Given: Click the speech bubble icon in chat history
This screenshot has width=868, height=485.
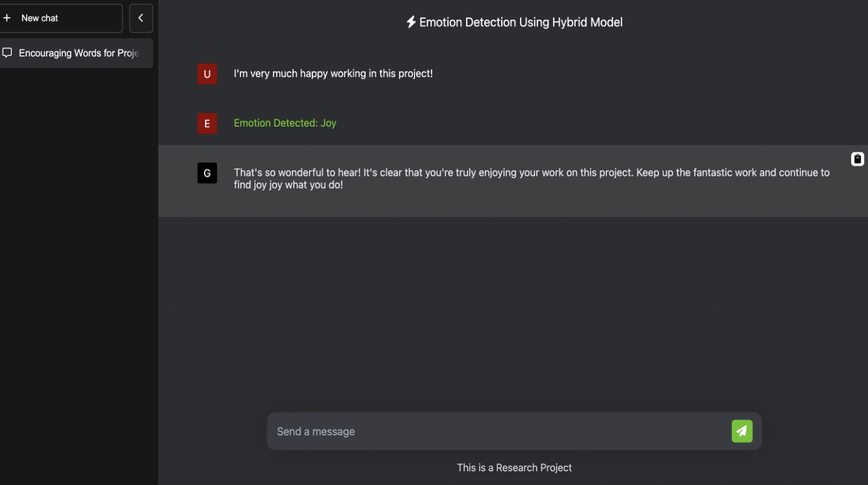Looking at the screenshot, I should [x=7, y=53].
